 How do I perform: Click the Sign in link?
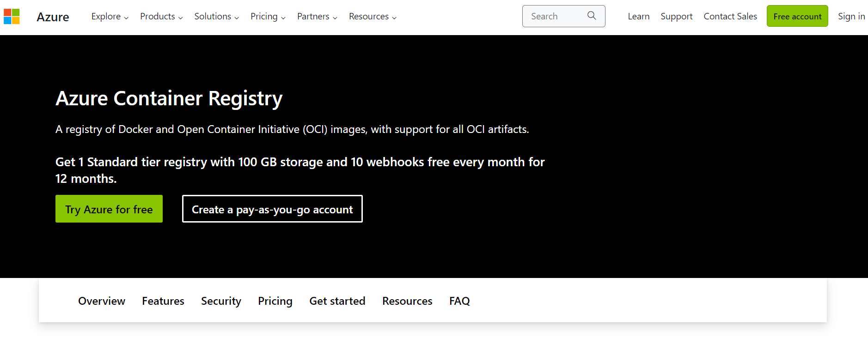(x=851, y=17)
